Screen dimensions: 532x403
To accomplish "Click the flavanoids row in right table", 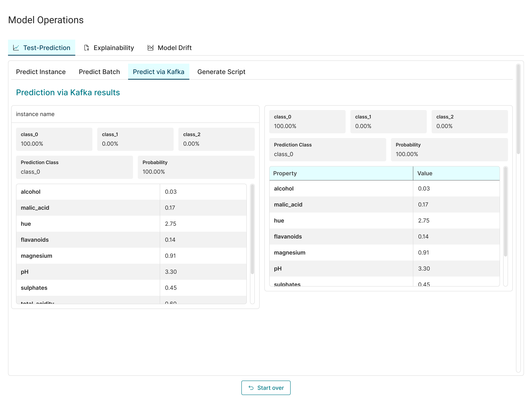I will pos(384,237).
